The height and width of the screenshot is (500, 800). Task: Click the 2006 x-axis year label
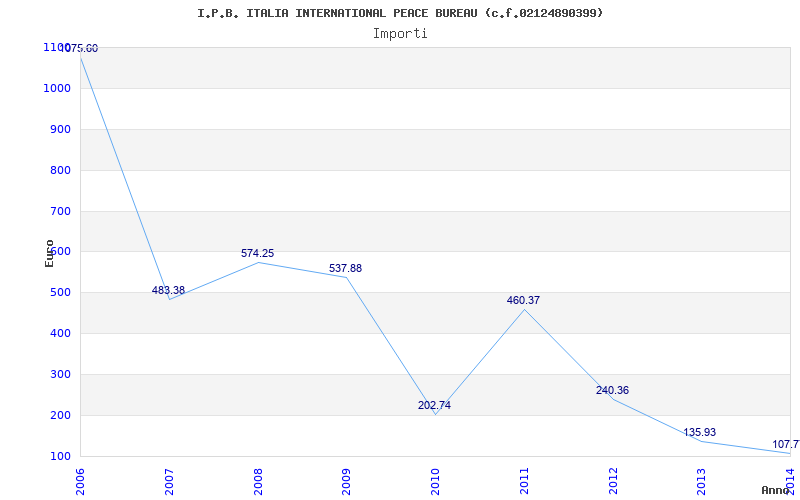[x=80, y=482]
